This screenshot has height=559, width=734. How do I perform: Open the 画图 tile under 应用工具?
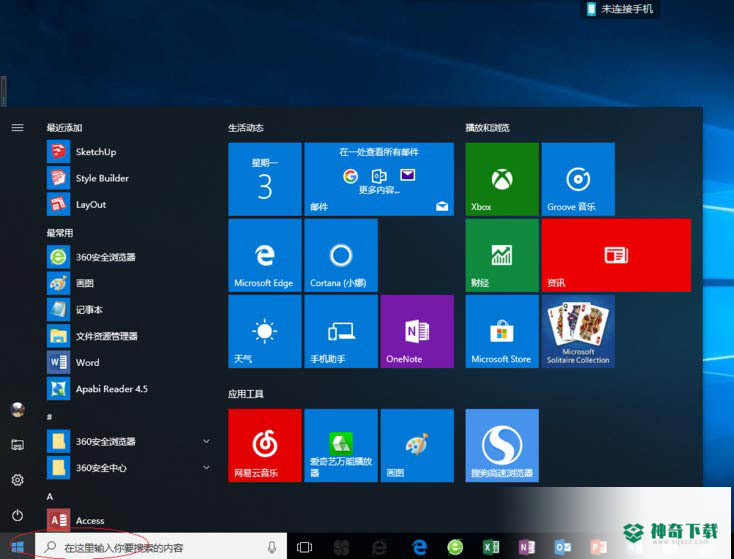(x=417, y=445)
